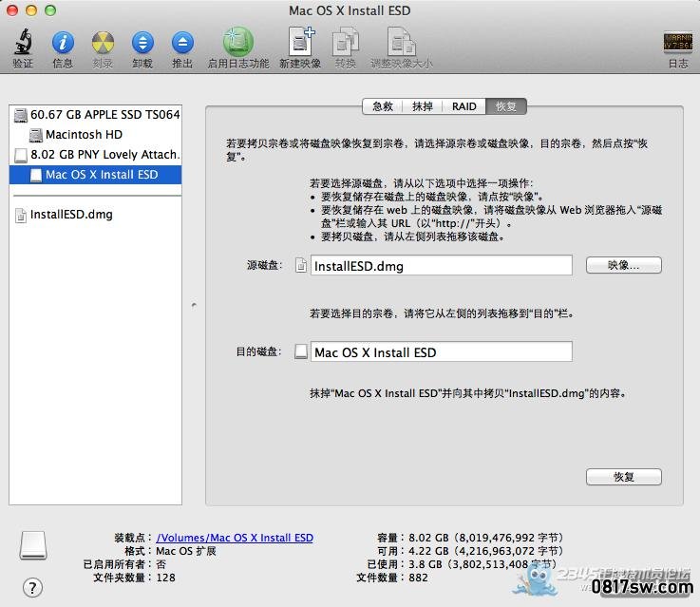Click the source disk file icon

click(x=301, y=266)
